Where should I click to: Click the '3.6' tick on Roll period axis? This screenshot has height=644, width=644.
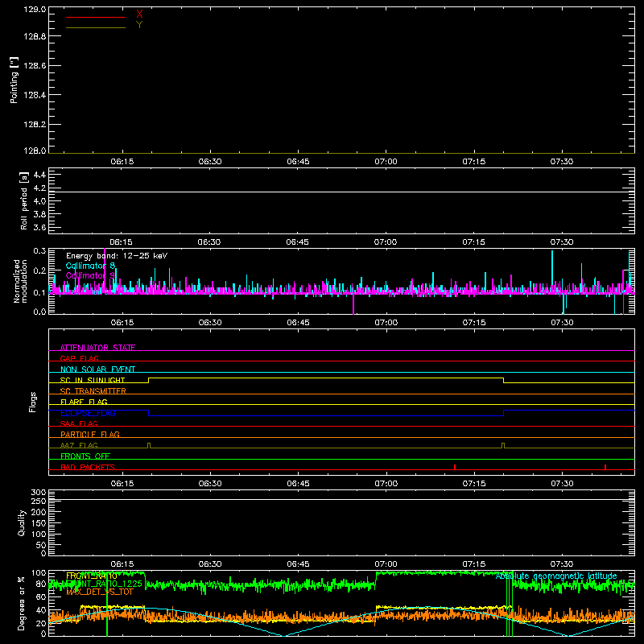[x=39, y=227]
